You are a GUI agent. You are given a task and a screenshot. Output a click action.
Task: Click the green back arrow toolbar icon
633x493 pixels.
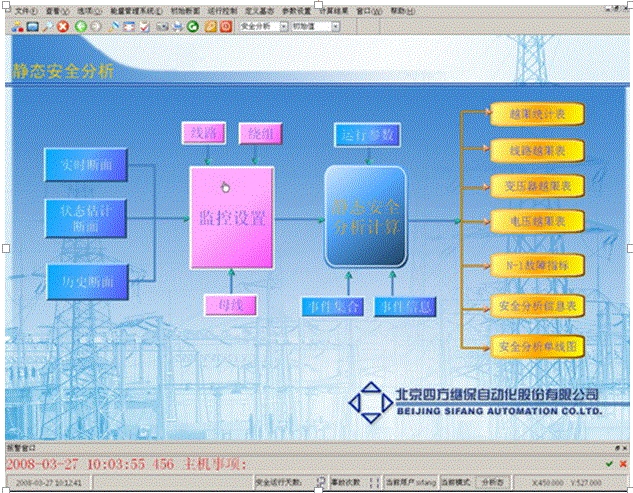click(x=79, y=25)
